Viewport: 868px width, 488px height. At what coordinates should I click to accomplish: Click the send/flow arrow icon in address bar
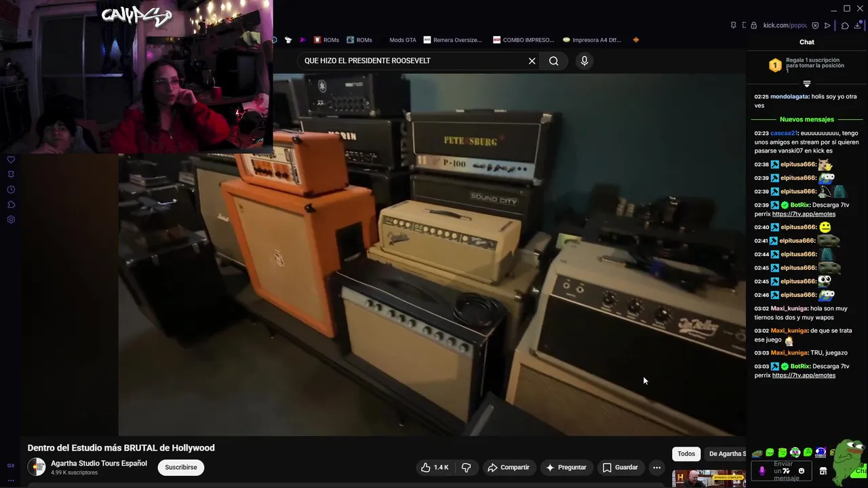tap(827, 26)
